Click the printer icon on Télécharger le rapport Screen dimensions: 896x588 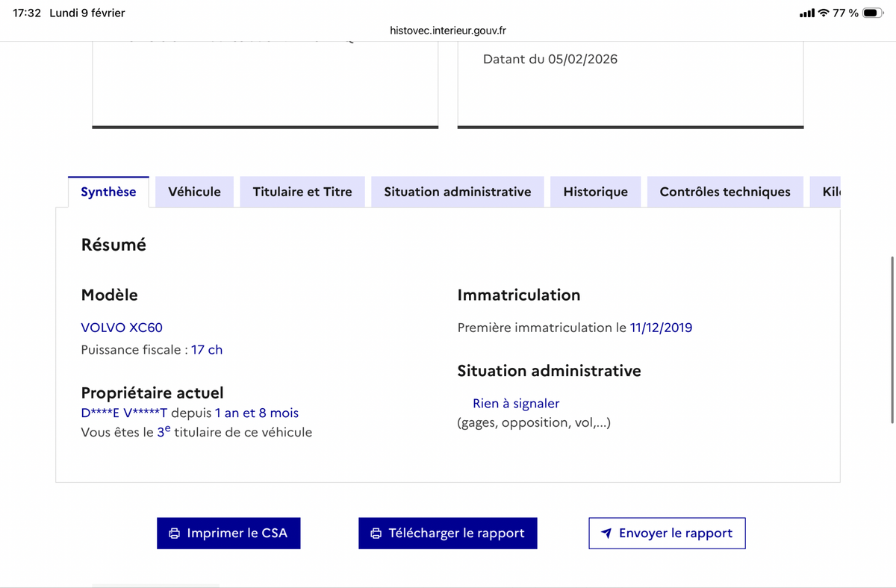[376, 534]
